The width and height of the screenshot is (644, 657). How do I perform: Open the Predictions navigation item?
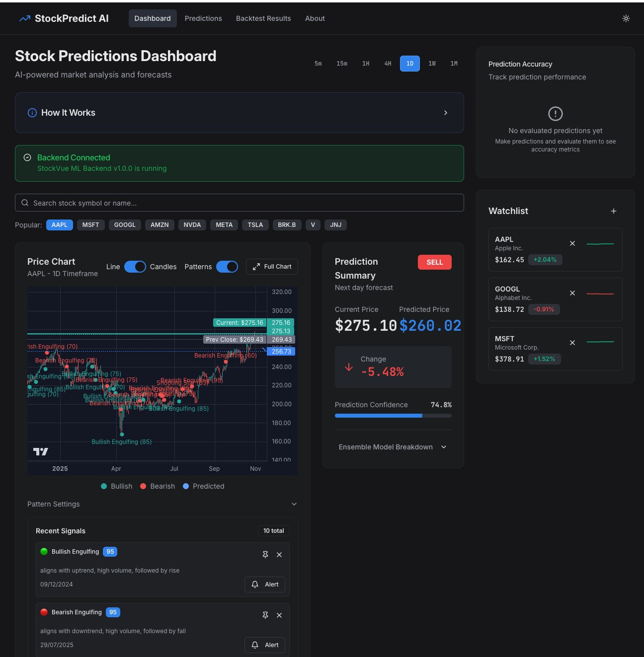pyautogui.click(x=203, y=18)
